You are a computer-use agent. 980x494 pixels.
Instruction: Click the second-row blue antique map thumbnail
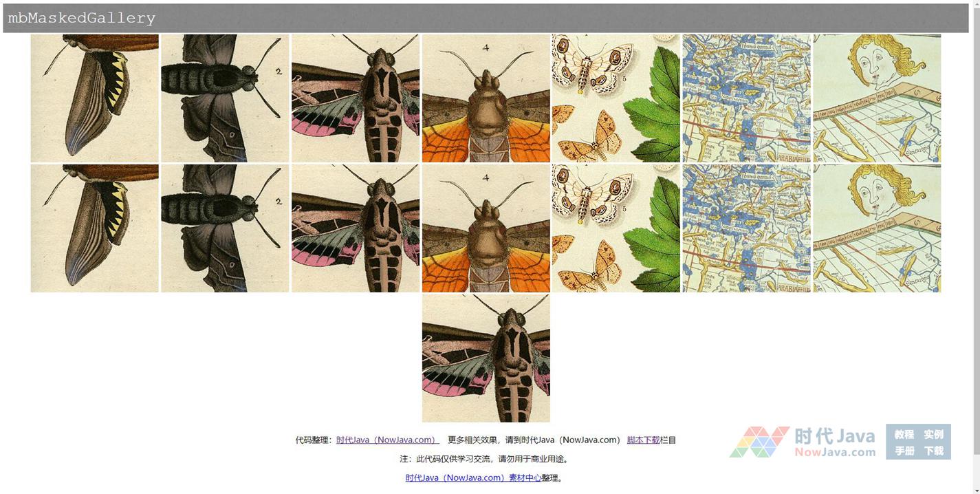point(746,228)
